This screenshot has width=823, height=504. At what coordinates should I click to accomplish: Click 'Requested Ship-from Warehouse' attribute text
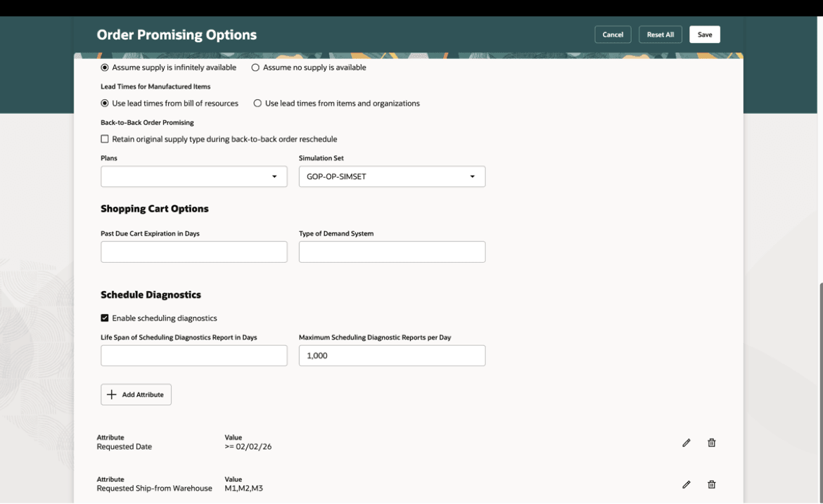pos(154,489)
